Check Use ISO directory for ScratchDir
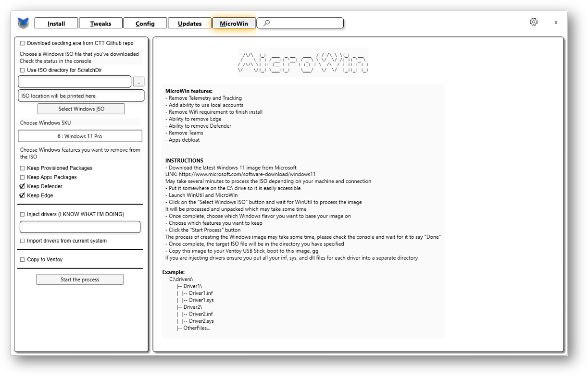The height and width of the screenshot is (376, 588). [x=22, y=70]
